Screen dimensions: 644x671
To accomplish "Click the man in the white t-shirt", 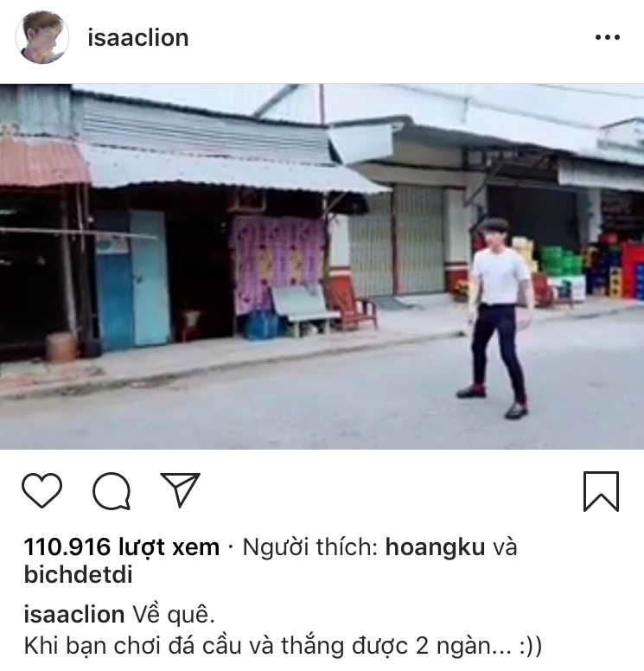I will [498, 318].
